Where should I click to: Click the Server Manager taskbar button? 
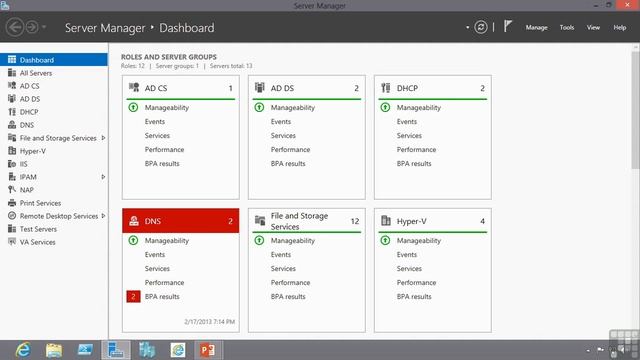116,350
